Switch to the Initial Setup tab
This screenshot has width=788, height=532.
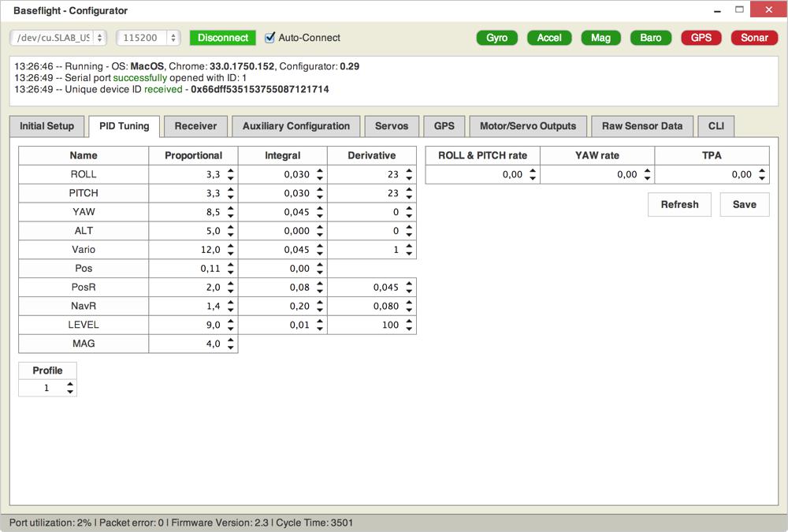click(x=46, y=126)
